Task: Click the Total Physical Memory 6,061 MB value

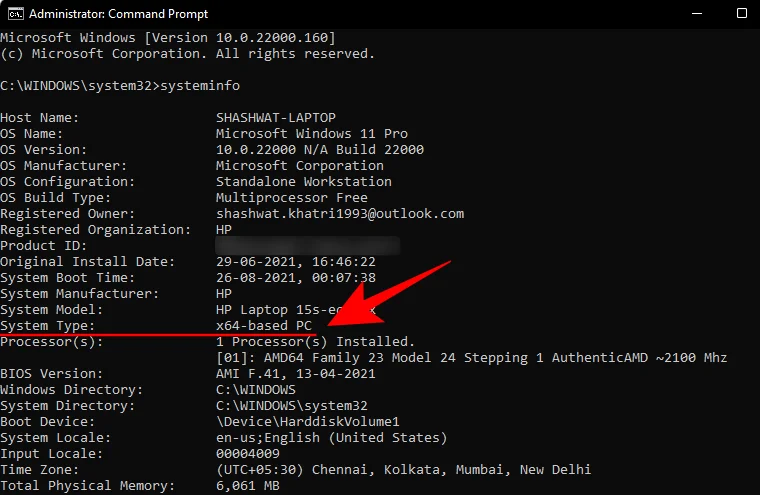Action: pyautogui.click(x=248, y=486)
